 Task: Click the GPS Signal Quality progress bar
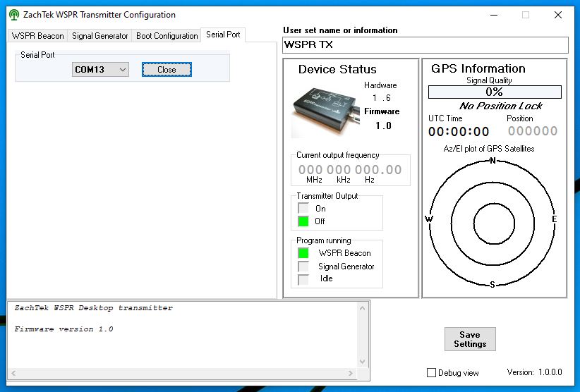coord(495,92)
